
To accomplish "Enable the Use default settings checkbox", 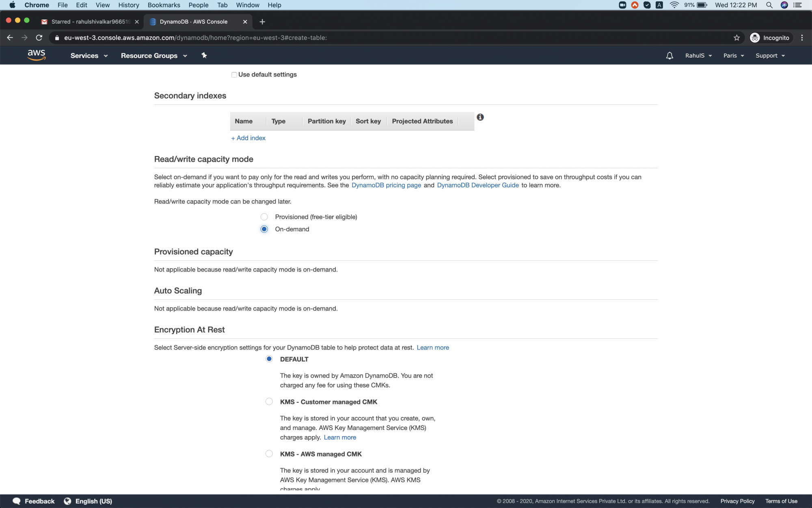I will [234, 75].
